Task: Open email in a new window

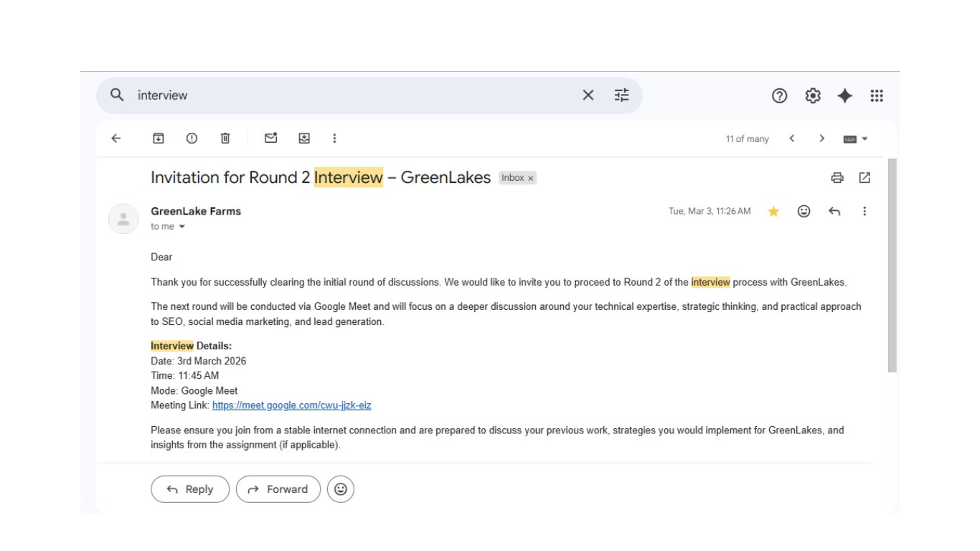Action: click(x=864, y=178)
